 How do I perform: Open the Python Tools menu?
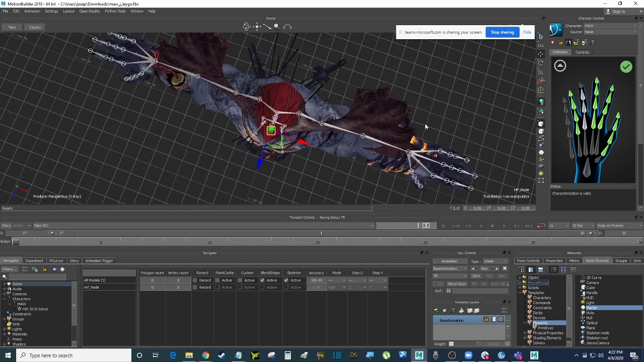pyautogui.click(x=115, y=11)
